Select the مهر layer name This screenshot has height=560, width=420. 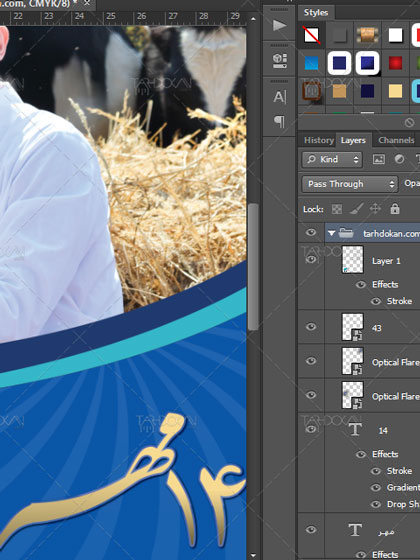386,532
